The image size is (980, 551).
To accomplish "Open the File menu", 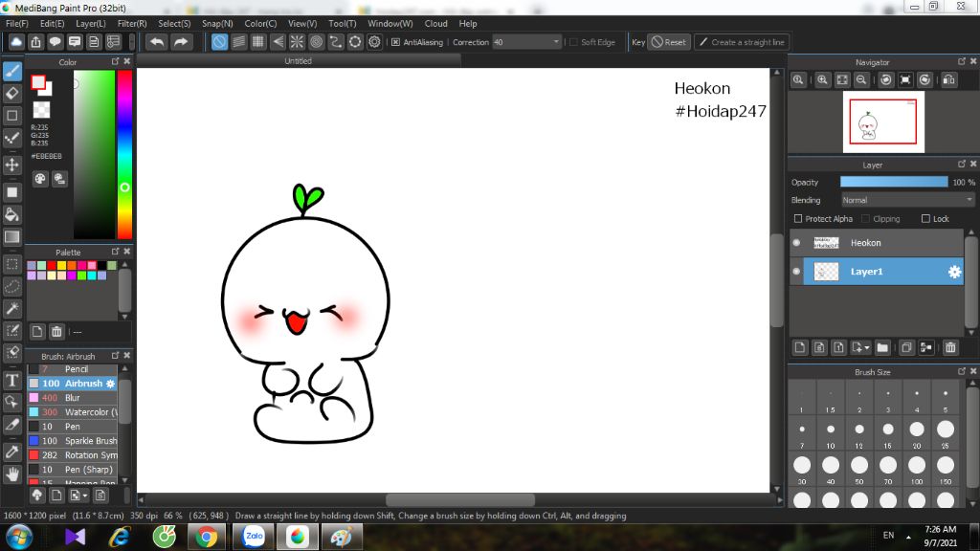I will coord(17,24).
